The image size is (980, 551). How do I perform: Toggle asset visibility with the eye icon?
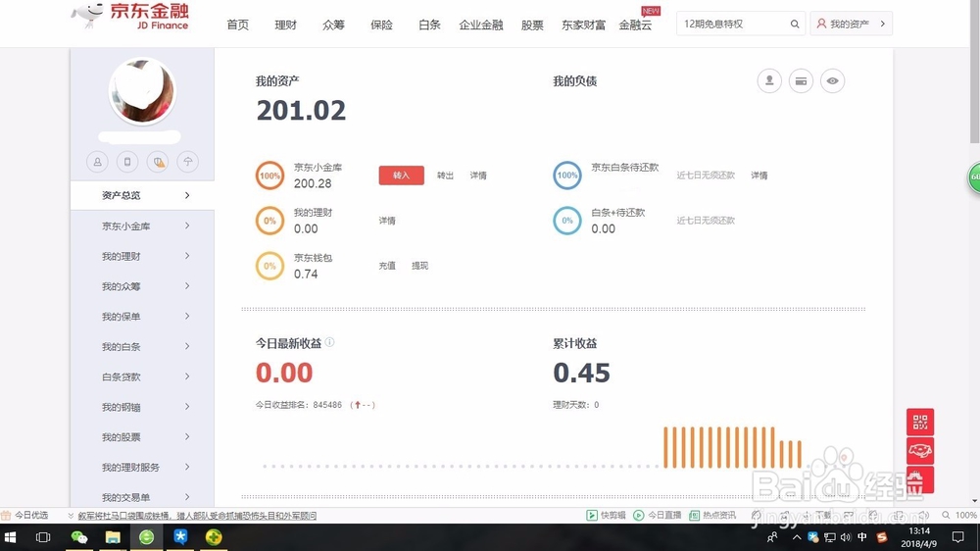[x=832, y=81]
